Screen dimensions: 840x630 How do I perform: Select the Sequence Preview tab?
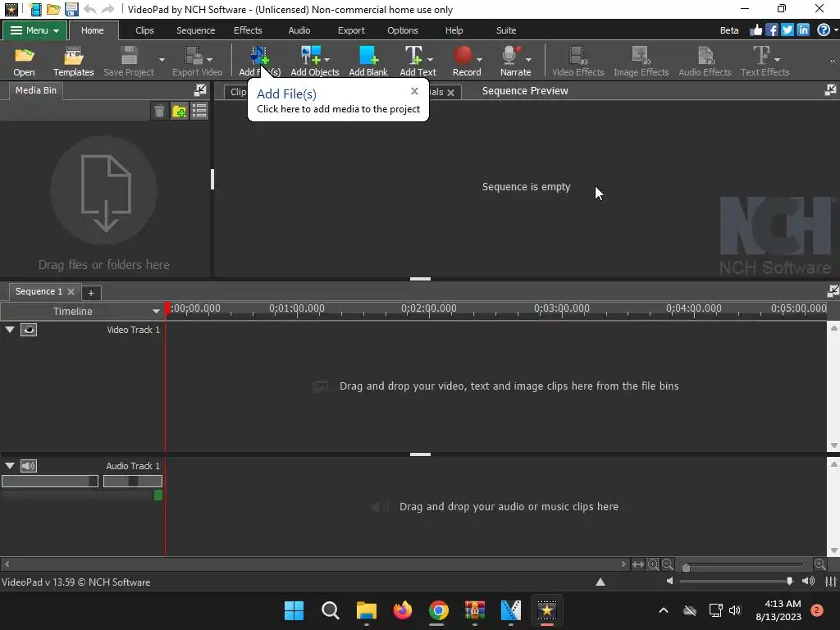pyautogui.click(x=525, y=91)
